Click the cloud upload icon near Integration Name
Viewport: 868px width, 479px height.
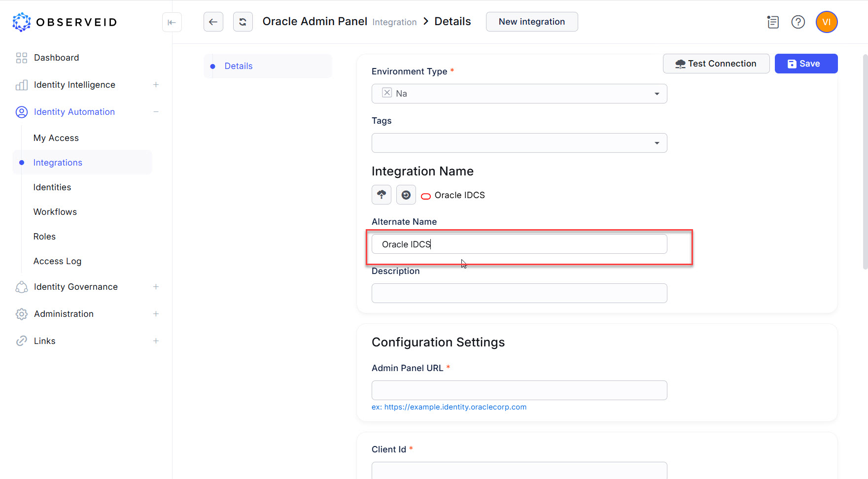pos(381,195)
